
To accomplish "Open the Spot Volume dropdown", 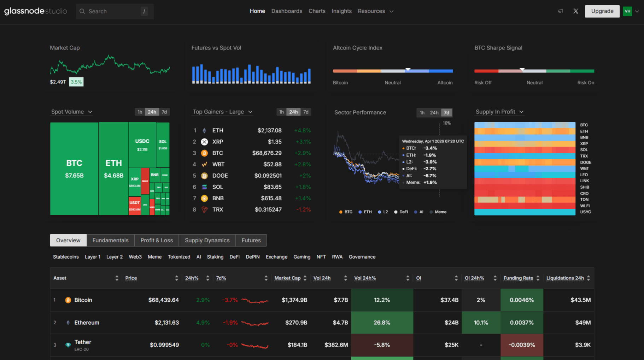I will (90, 112).
